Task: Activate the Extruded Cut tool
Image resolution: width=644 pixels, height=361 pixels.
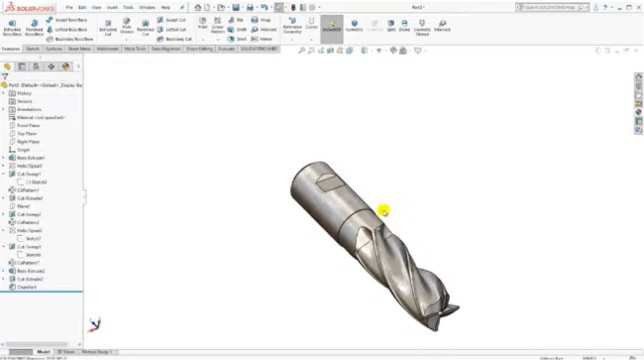Action: pyautogui.click(x=108, y=28)
